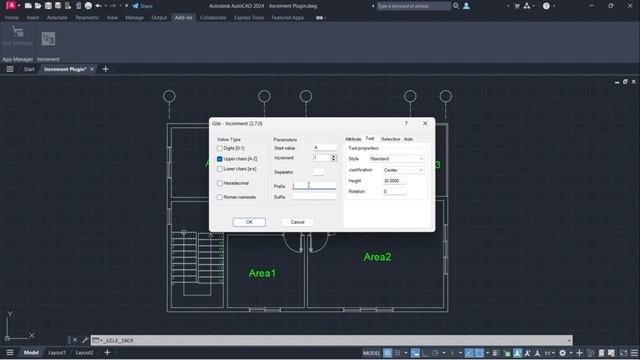Open the file tabs hamburger menu
This screenshot has height=360, width=640.
[10, 69]
